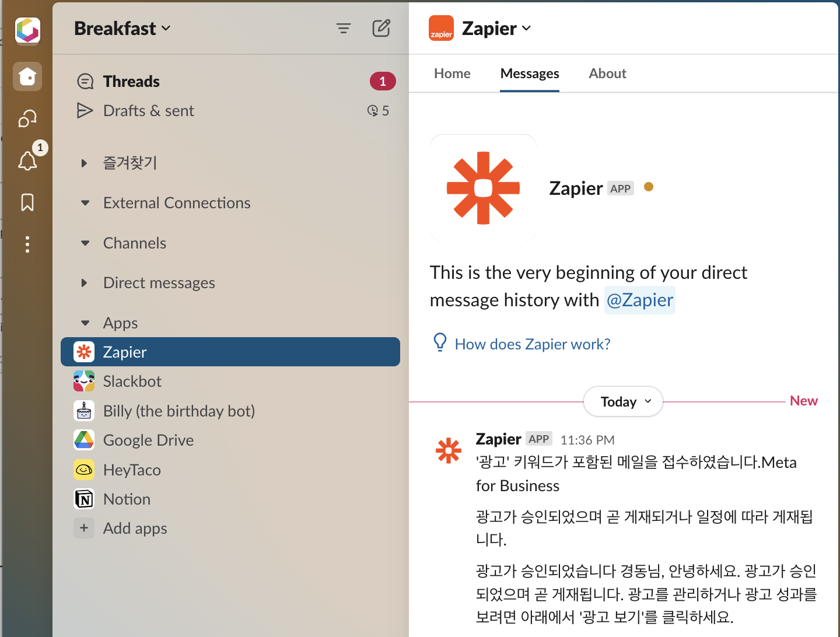Open the Today date jump dropdown
The image size is (840, 637).
623,401
